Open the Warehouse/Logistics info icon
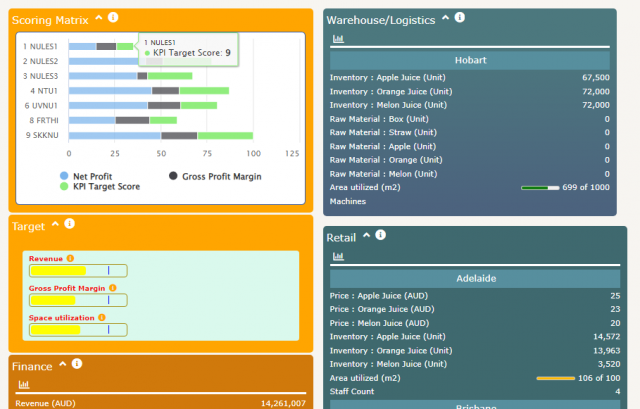The image size is (640, 409). click(x=460, y=17)
